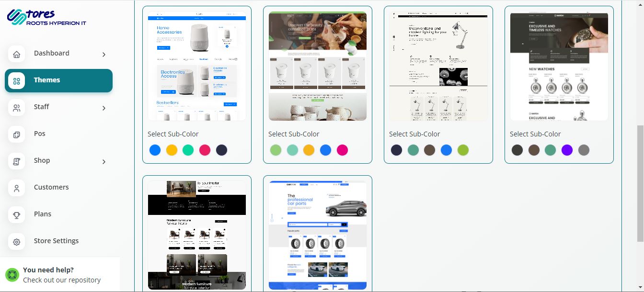Click the Customers person icon

pos(17,188)
